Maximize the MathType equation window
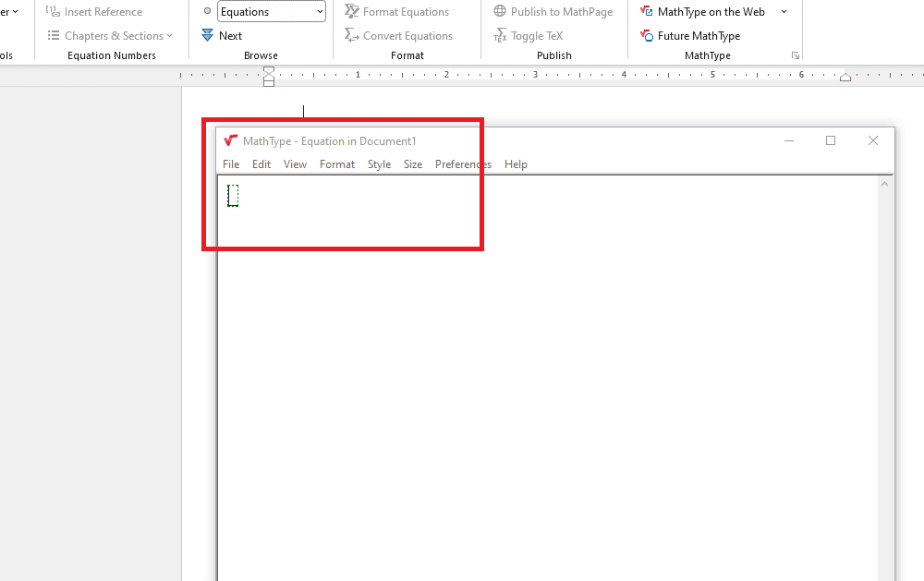Image resolution: width=924 pixels, height=581 pixels. (831, 140)
